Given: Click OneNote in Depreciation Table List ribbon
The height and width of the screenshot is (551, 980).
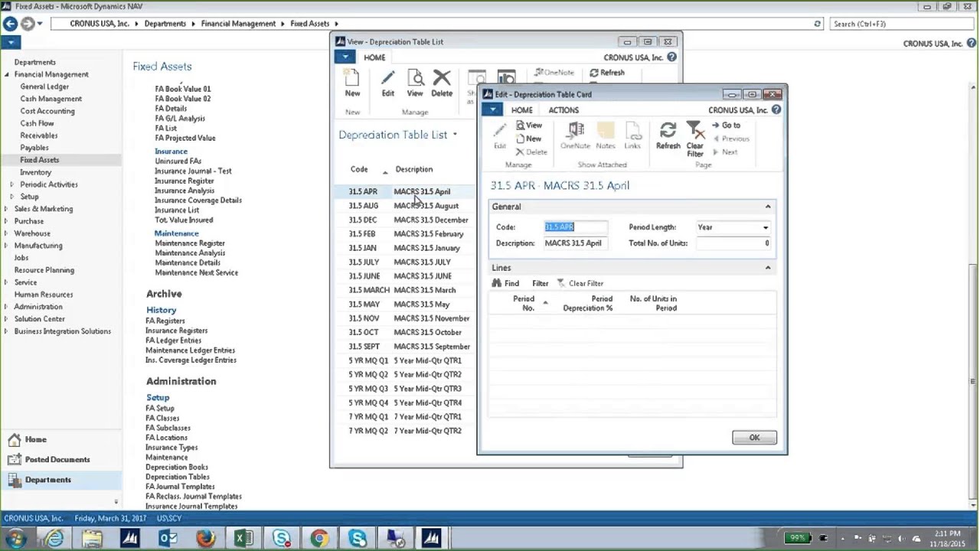Looking at the screenshot, I should [x=555, y=73].
